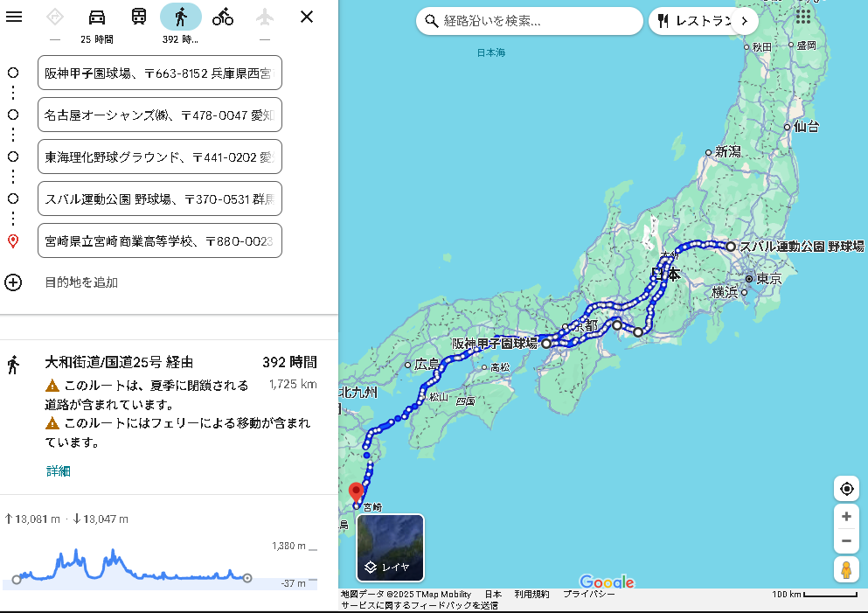Click the スバル運動公園 野球場 map marker
The image size is (868, 613).
point(731,247)
